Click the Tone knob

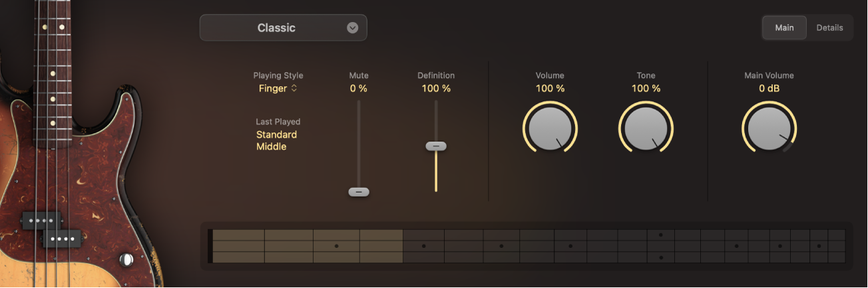coord(646,128)
